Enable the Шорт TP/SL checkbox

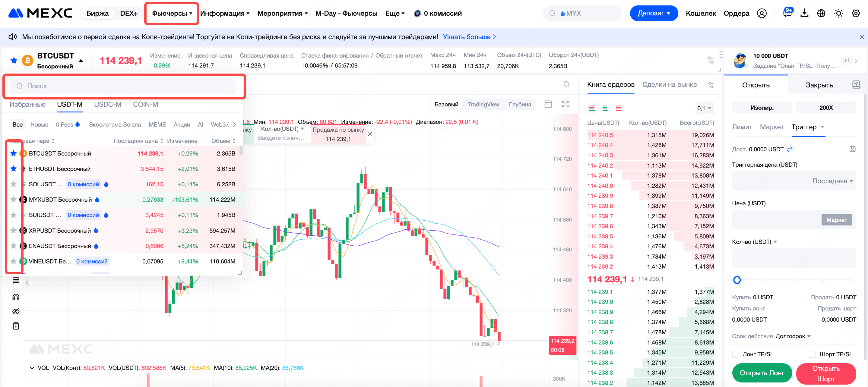[812, 354]
